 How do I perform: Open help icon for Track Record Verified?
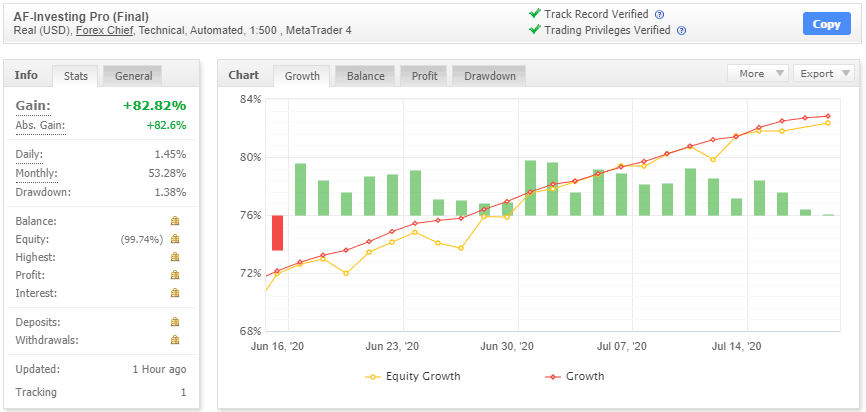pos(659,14)
